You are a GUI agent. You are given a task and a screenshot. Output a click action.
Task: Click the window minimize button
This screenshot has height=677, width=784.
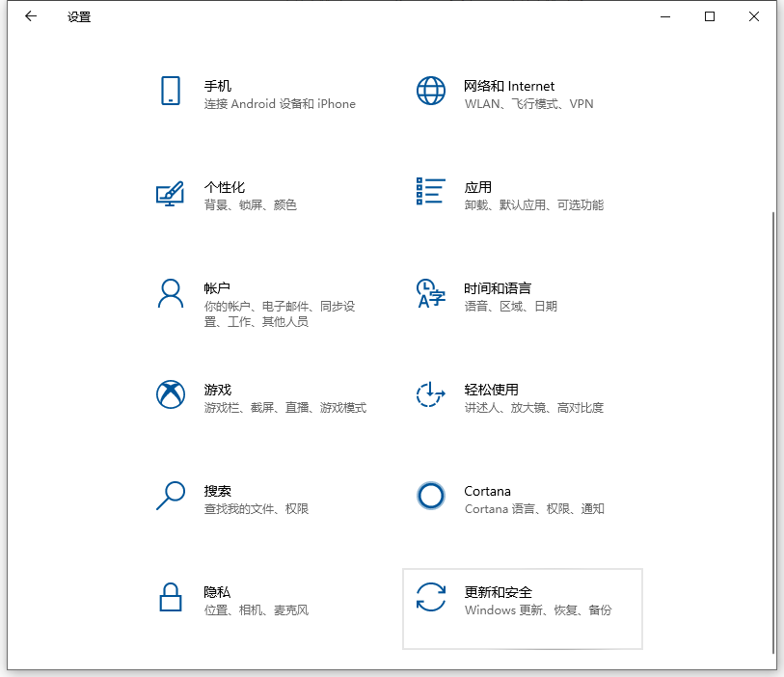664,16
